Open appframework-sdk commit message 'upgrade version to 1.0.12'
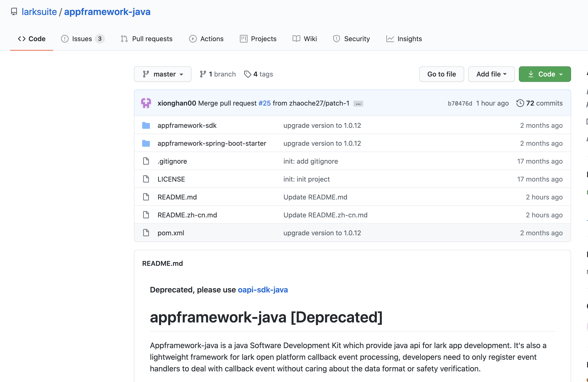This screenshot has width=588, height=382. (322, 125)
